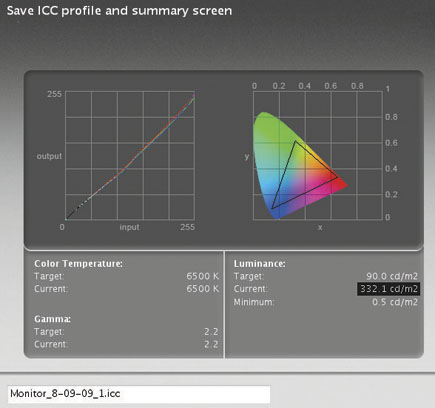Click the top end of the RGB curve

point(193,96)
